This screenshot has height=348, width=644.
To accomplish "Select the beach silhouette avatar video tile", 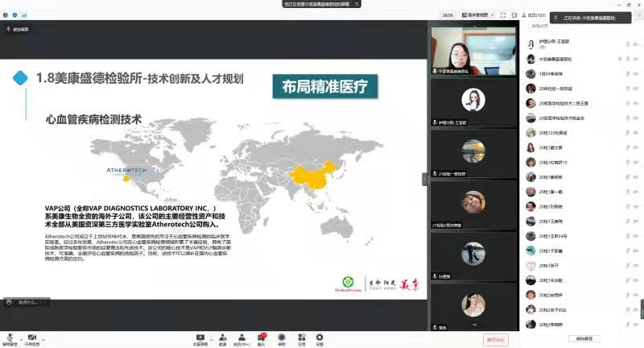I will pyautogui.click(x=473, y=256).
